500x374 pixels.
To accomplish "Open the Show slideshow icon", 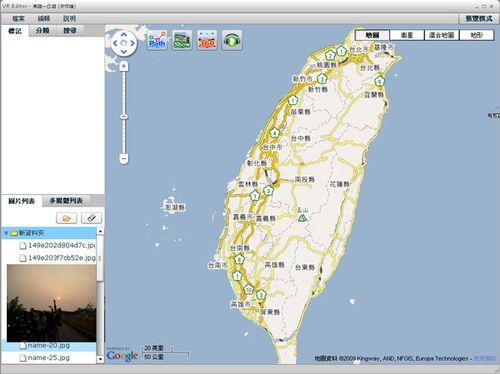I will point(182,40).
